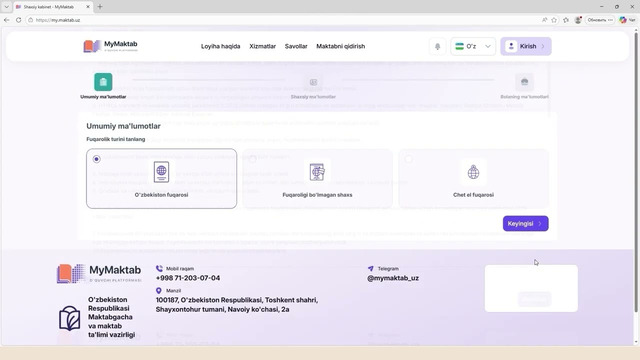Close the Shaxsiy kabinet tab

(88, 7)
